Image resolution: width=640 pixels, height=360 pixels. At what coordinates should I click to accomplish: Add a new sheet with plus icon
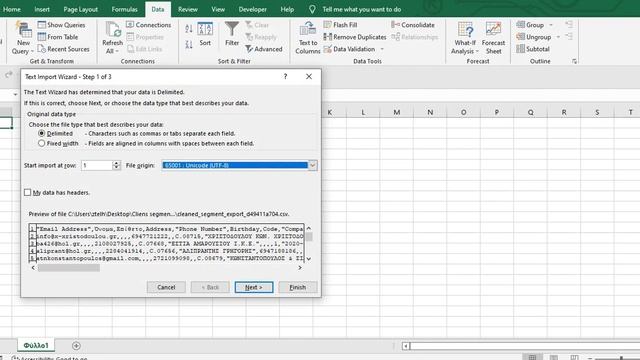(76, 346)
